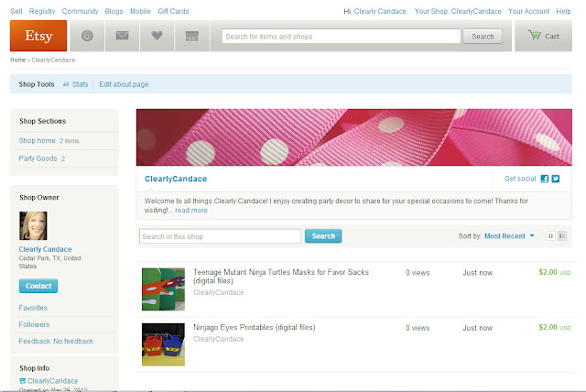Open Blogs in top menu
Screen dimensions: 586x392
click(114, 11)
